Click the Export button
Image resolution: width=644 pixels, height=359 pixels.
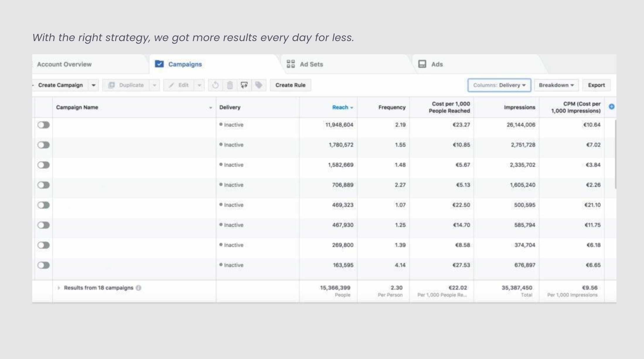[x=596, y=85]
